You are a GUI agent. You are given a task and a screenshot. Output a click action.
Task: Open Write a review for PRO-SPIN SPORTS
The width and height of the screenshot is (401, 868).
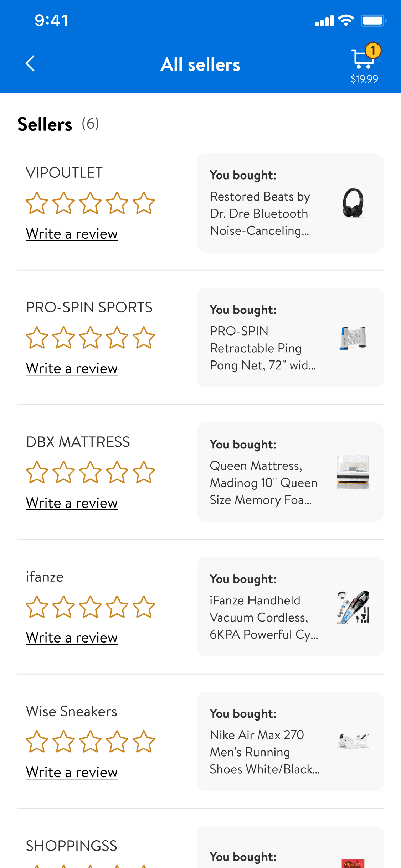(x=72, y=369)
